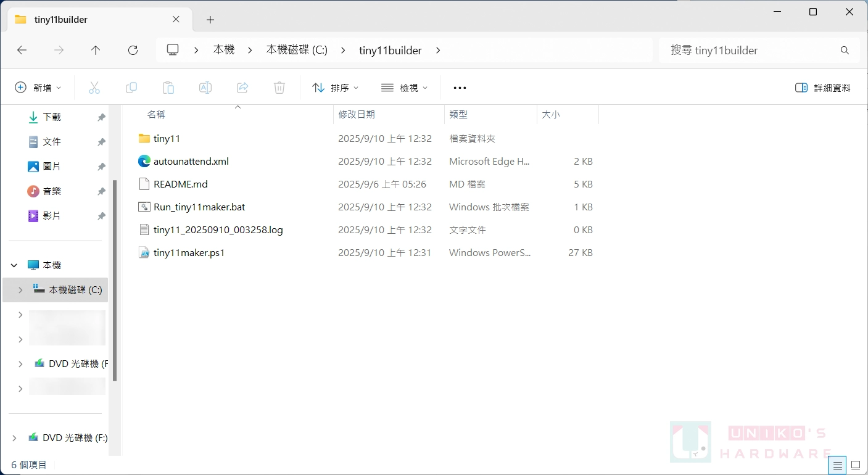The width and height of the screenshot is (868, 475).
Task: Select the autounattend.xml file name
Action: coord(191,161)
